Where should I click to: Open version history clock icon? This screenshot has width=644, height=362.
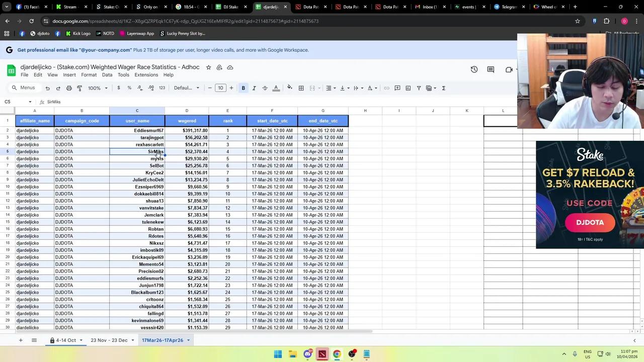pyautogui.click(x=474, y=69)
